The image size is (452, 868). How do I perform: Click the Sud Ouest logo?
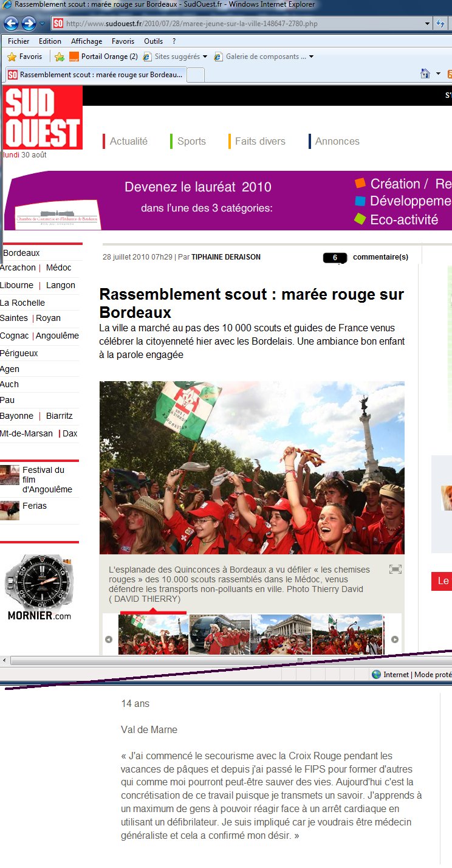[43, 117]
